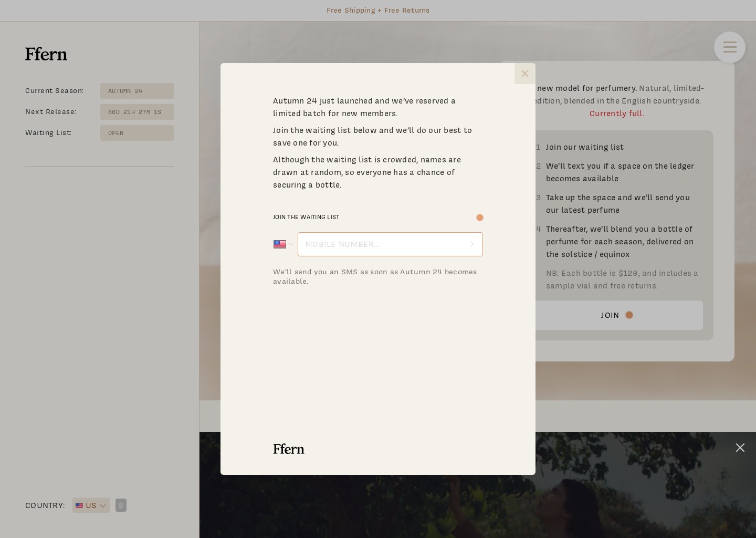
Task: Close the waiting list modal
Action: 524,74
